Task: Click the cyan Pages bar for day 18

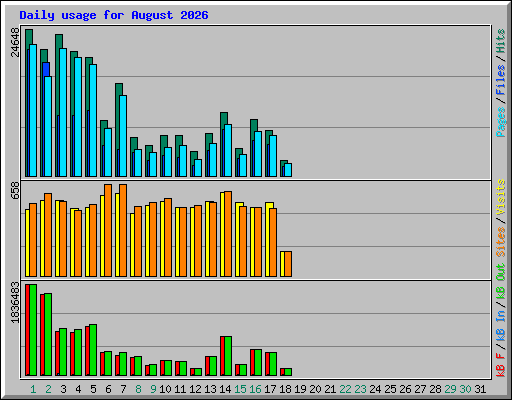Action: 288,170
